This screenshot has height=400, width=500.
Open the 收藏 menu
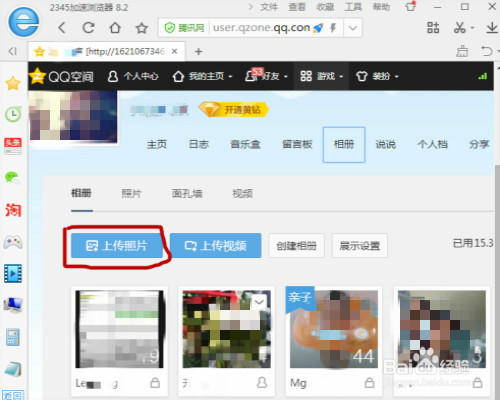pos(325,7)
